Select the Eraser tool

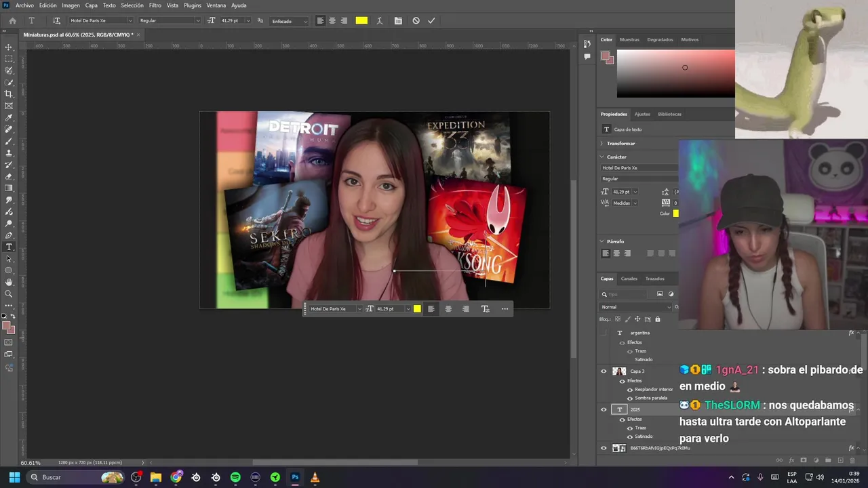point(9,176)
